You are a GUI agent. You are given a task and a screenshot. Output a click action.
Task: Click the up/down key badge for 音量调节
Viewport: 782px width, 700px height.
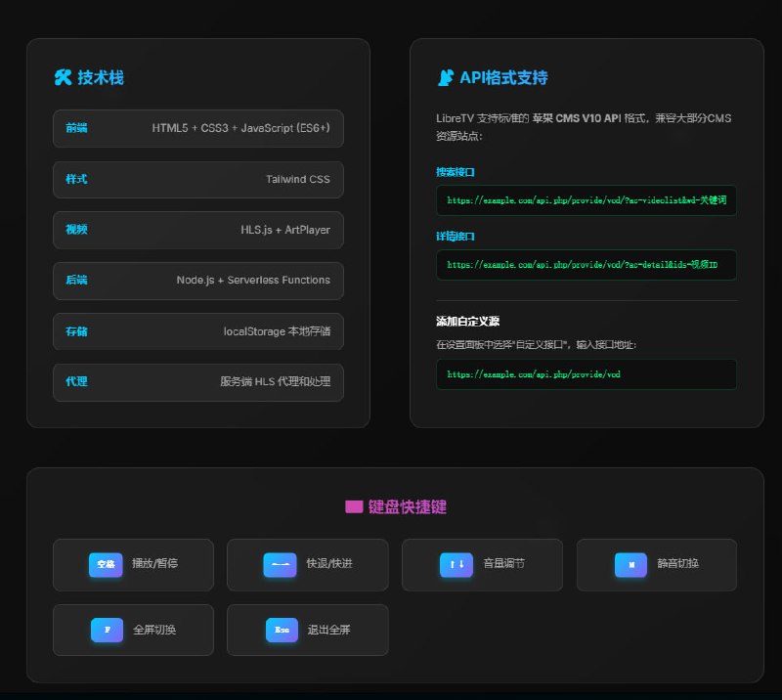456,564
